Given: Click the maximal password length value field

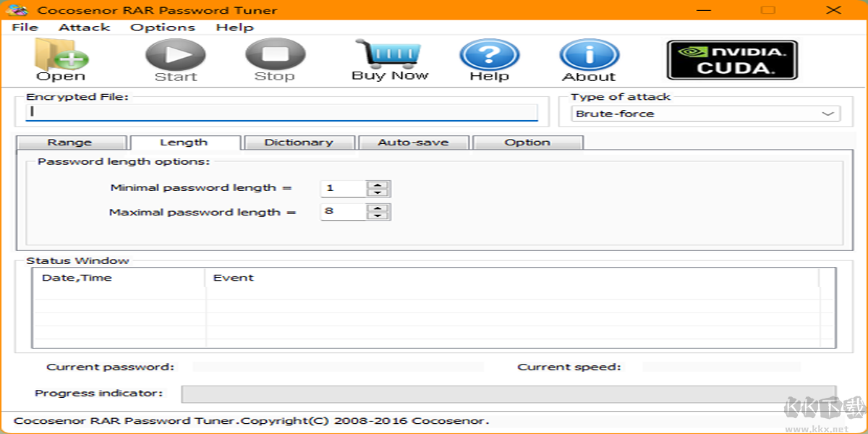Looking at the screenshot, I should click(343, 212).
